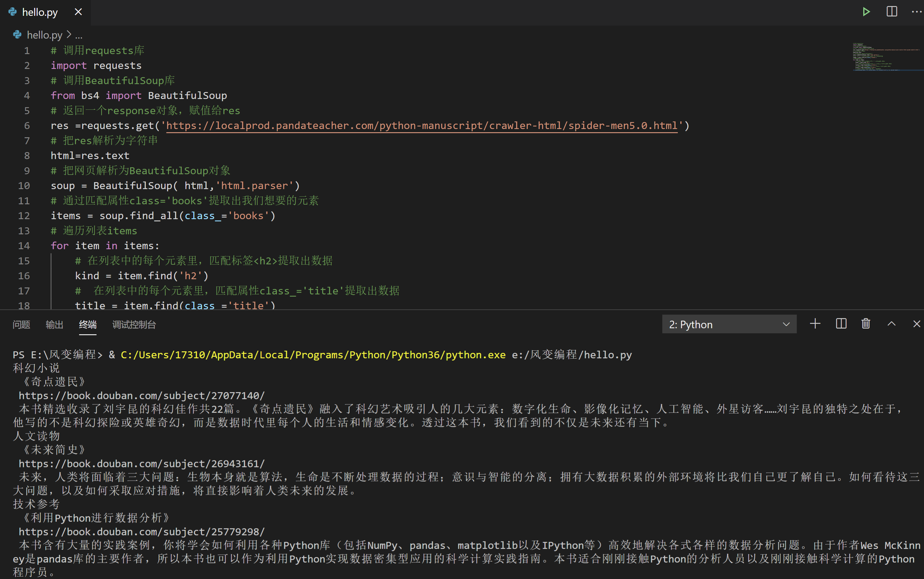The width and height of the screenshot is (924, 579).
Task: Select the hello.py editor tab
Action: [x=45, y=12]
